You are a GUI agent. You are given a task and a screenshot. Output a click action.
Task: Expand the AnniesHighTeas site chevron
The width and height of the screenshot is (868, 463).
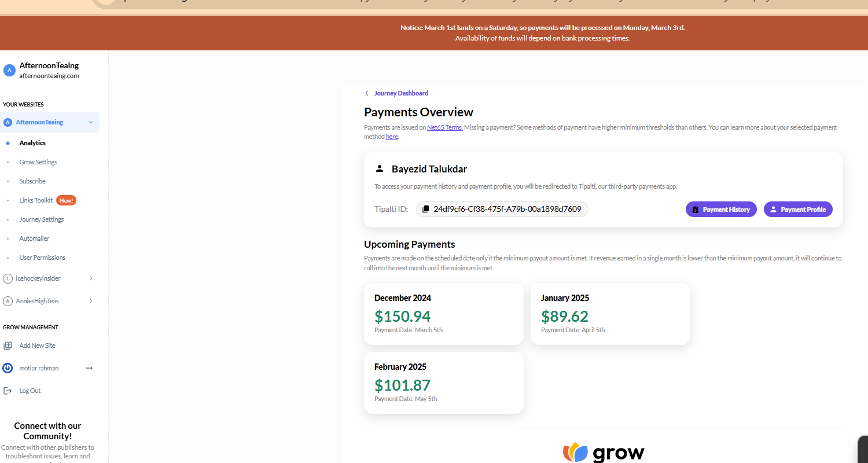(91, 301)
